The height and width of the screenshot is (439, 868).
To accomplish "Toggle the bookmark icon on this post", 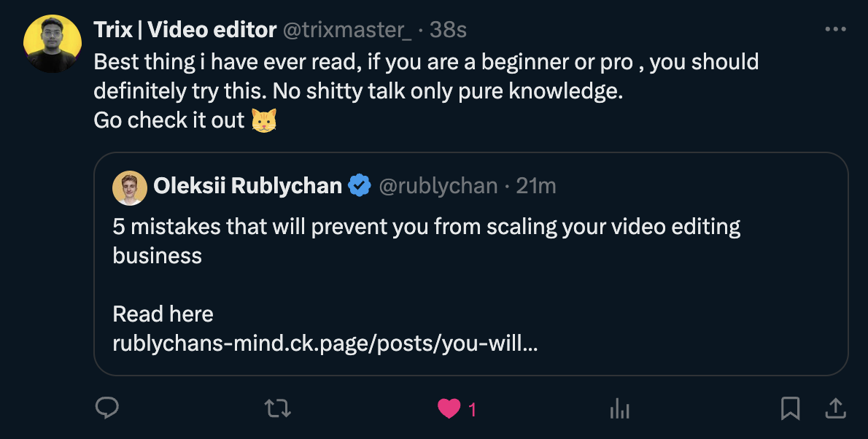I will pyautogui.click(x=790, y=409).
